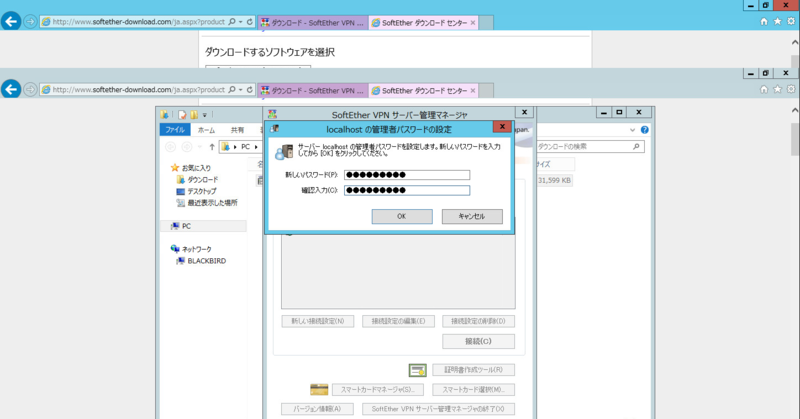The width and height of the screenshot is (800, 419).
Task: Expand the Explorer ribbon with chevron
Action: point(633,130)
